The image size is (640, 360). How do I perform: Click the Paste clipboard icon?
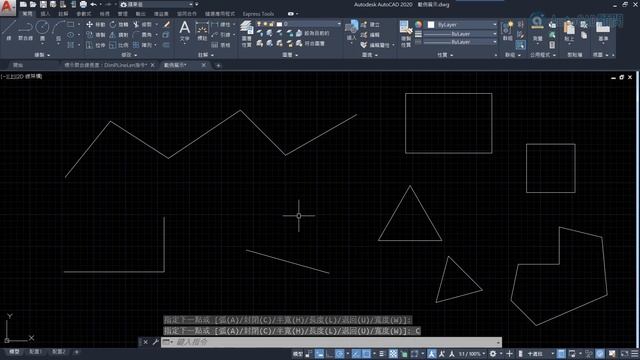pos(569,31)
